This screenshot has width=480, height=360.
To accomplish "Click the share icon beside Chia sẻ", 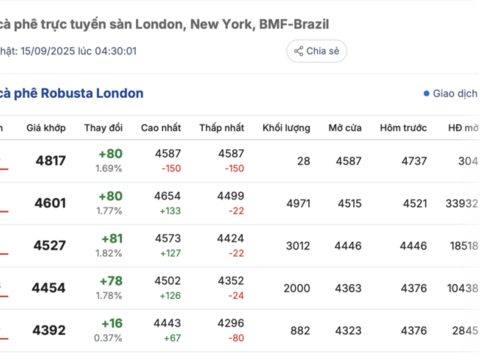I will pyautogui.click(x=298, y=51).
